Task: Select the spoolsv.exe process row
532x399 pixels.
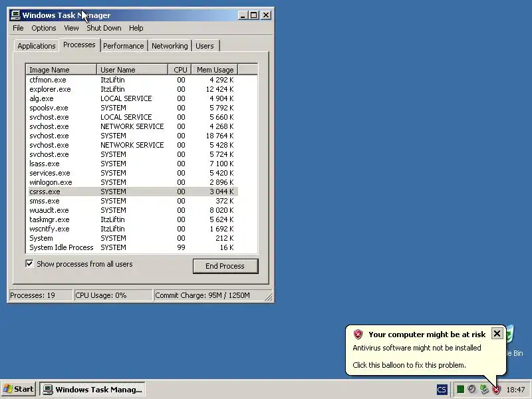Action: [133, 108]
